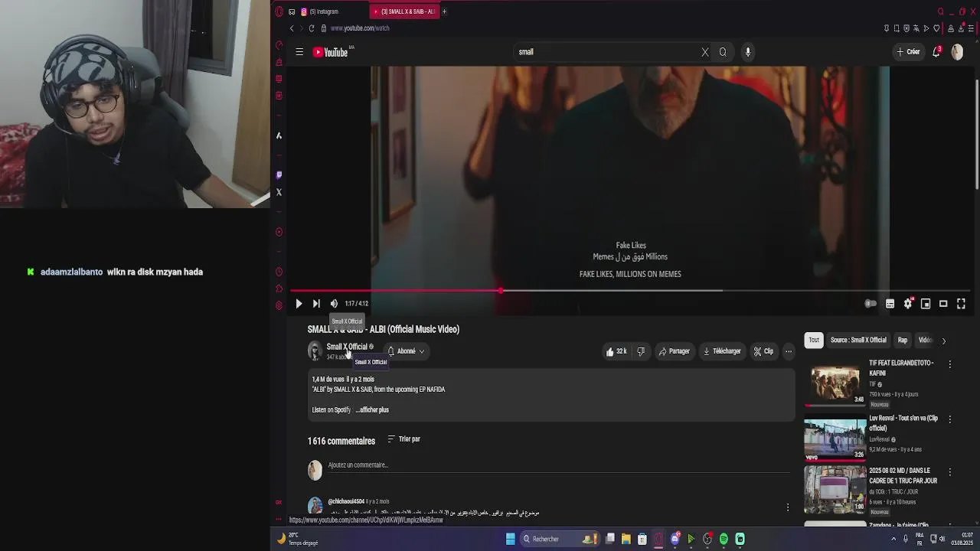980x551 pixels.
Task: Open options for TIF FEAT ELGRANDETOTO video
Action: coord(950,364)
